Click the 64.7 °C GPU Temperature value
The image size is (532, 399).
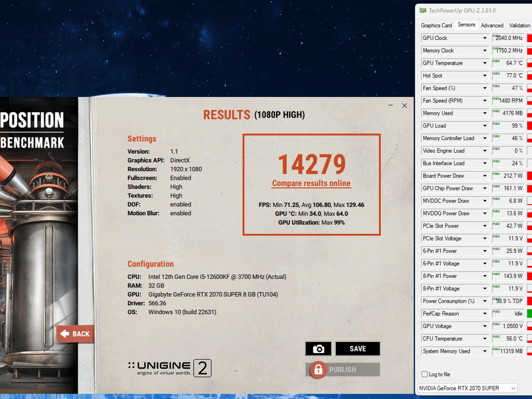[508, 63]
